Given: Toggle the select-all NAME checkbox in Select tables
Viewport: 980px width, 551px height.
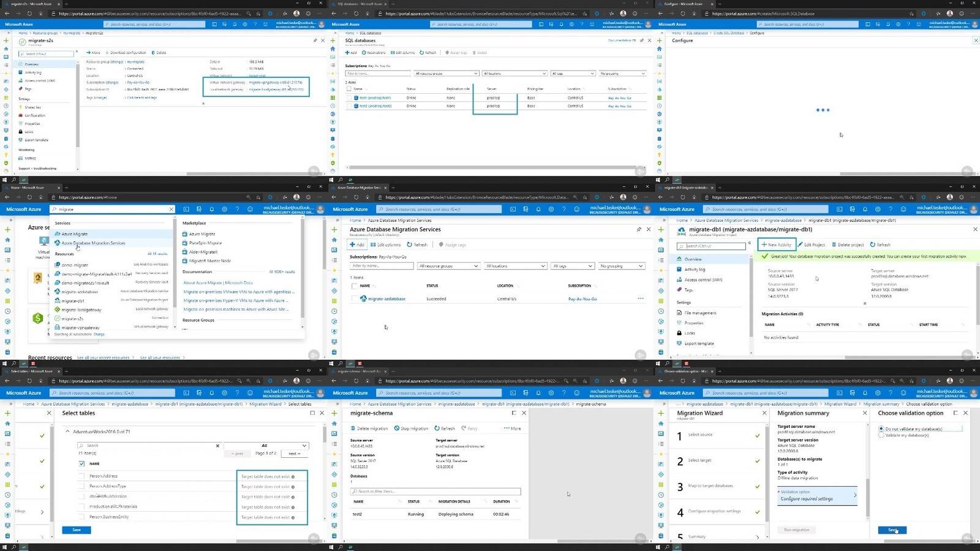Looking at the screenshot, I should pyautogui.click(x=81, y=463).
